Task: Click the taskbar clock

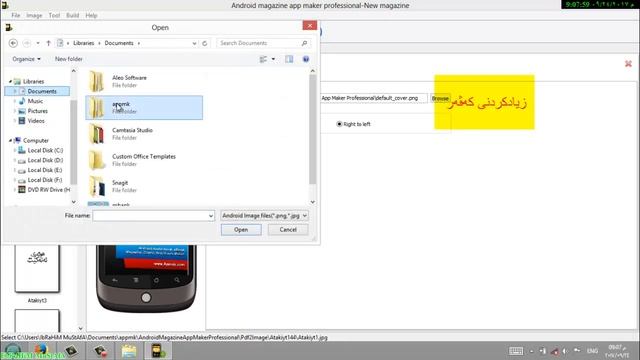Action: click(616, 351)
